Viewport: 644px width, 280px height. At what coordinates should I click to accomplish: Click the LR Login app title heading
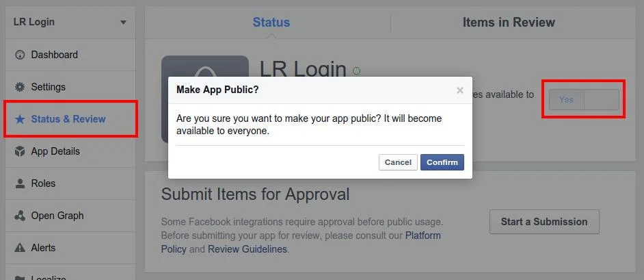point(303,69)
